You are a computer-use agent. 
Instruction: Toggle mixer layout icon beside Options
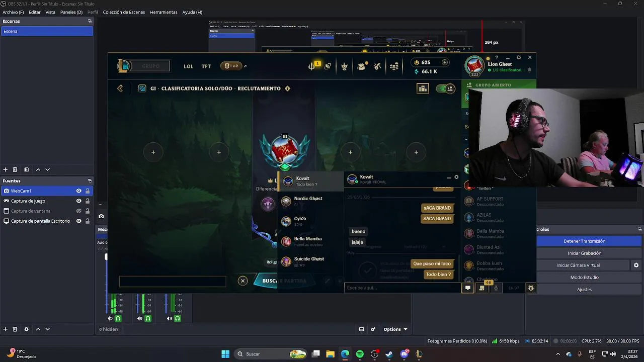coord(361,329)
